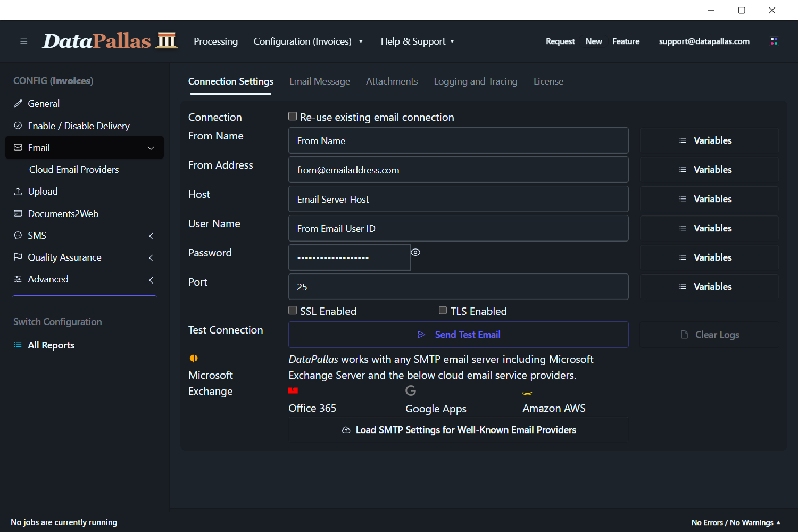Click the chat bubble icon beside SMS
798x532 pixels.
click(18, 235)
